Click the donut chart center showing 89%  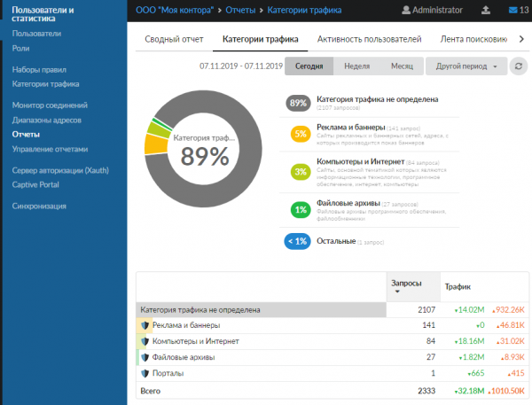[205, 154]
